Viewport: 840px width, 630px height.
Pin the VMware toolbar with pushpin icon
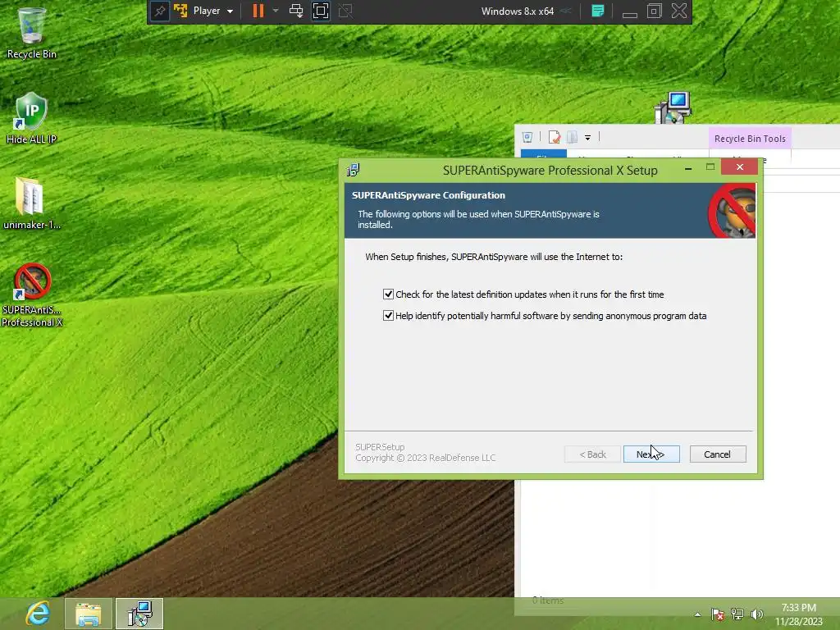[160, 11]
